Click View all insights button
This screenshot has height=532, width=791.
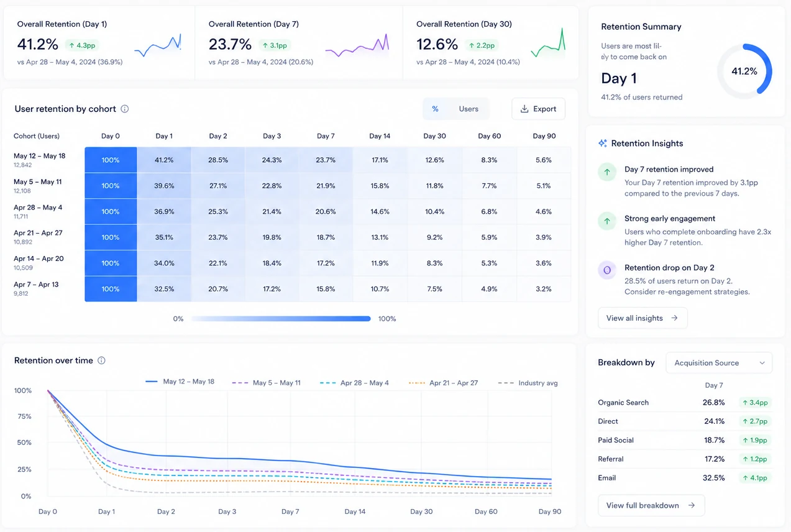point(642,318)
